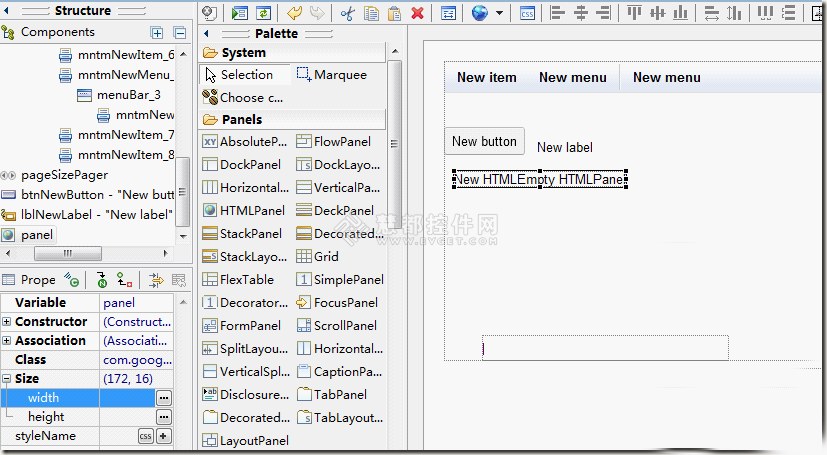
Task: Click the Replicate width icon
Action: point(711,13)
